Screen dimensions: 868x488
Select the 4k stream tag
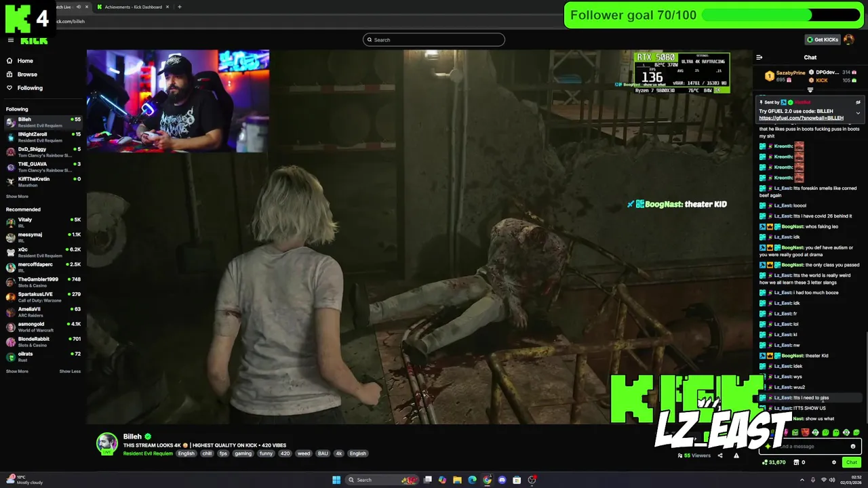coord(338,454)
